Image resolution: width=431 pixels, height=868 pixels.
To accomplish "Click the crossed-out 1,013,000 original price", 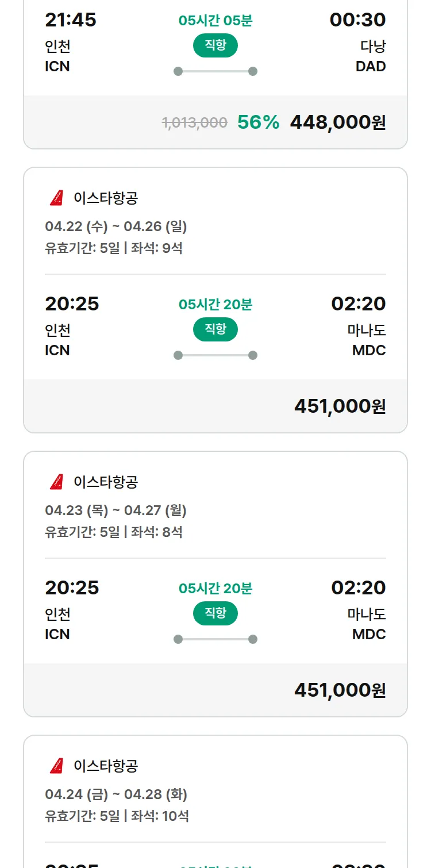I will point(195,122).
